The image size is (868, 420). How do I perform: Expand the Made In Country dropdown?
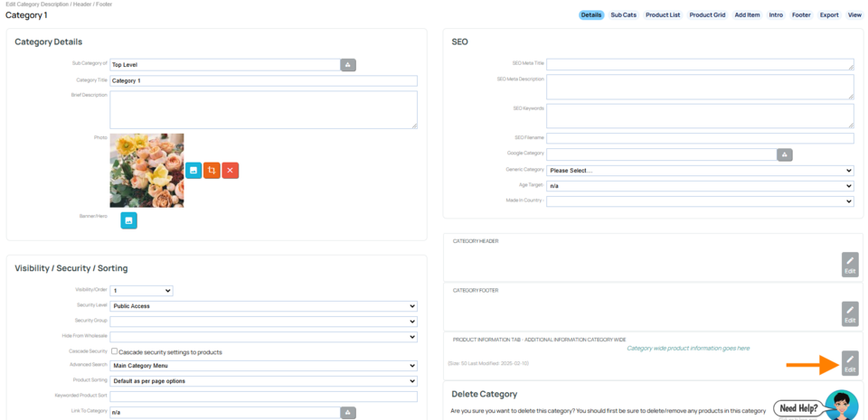pyautogui.click(x=700, y=201)
